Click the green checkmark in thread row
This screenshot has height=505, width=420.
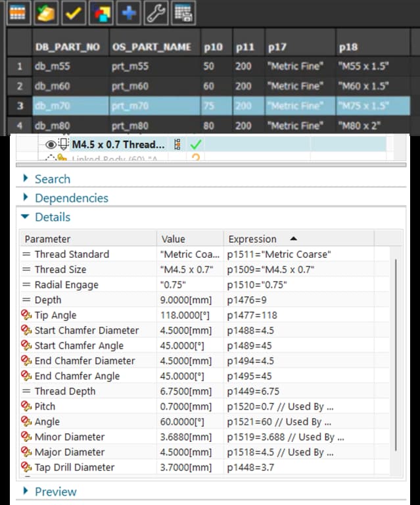click(196, 145)
